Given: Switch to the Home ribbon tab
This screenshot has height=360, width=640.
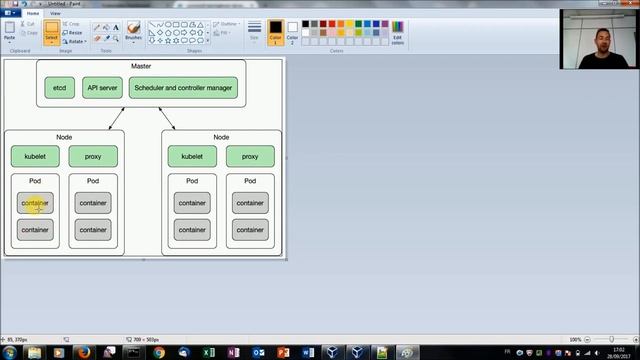Looking at the screenshot, I should [33, 13].
